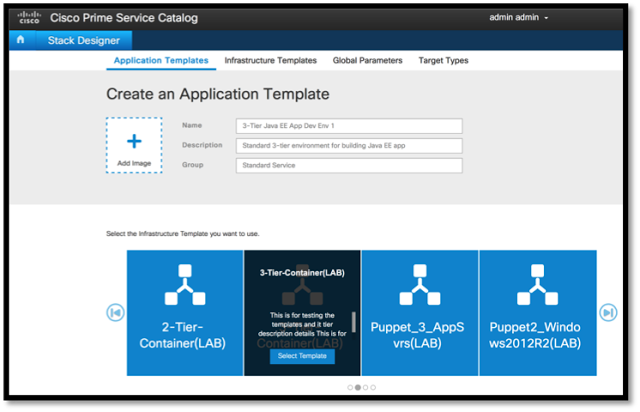The height and width of the screenshot is (412, 640).
Task: Open the Application Templates tab
Action: click(x=160, y=61)
